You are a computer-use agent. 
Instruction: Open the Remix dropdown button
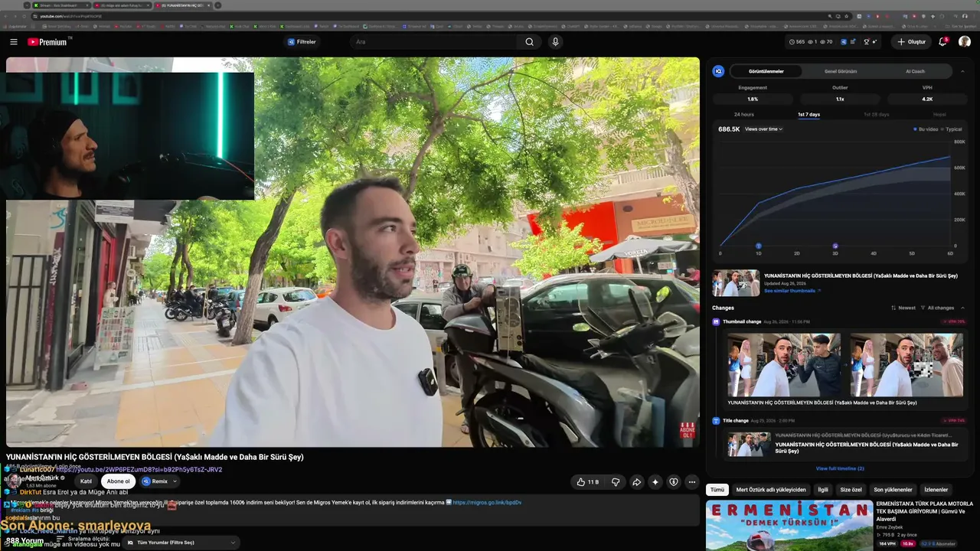(x=159, y=481)
